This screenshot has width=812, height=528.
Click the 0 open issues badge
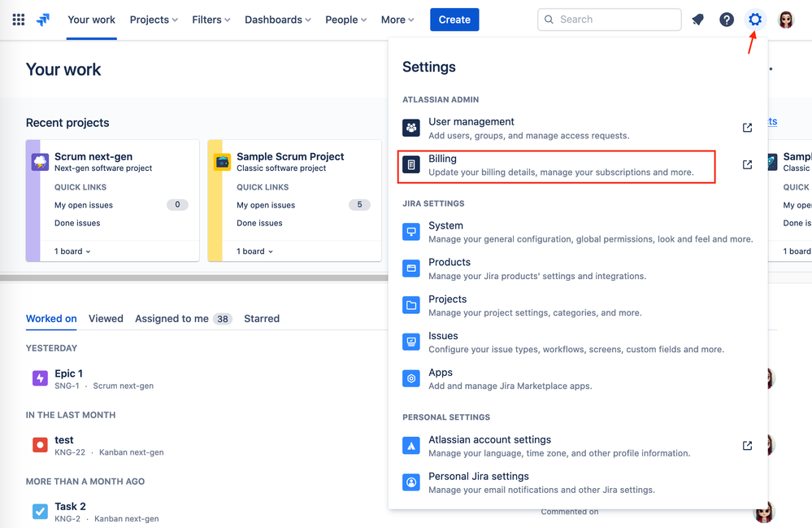point(177,205)
